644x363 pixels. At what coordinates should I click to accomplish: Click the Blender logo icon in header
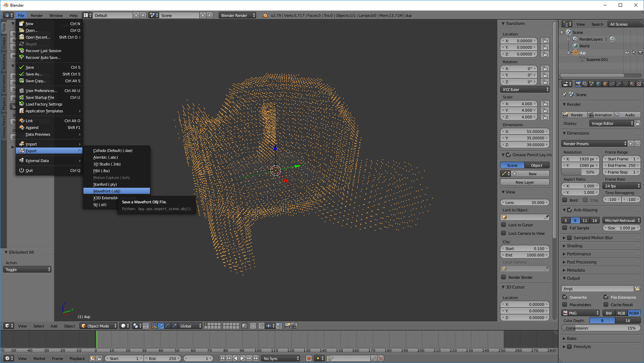tap(265, 16)
